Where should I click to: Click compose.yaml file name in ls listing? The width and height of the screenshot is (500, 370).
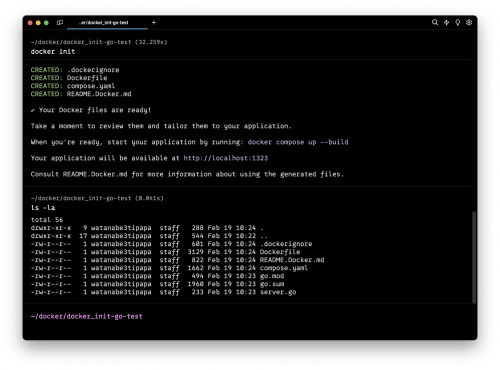284,268
